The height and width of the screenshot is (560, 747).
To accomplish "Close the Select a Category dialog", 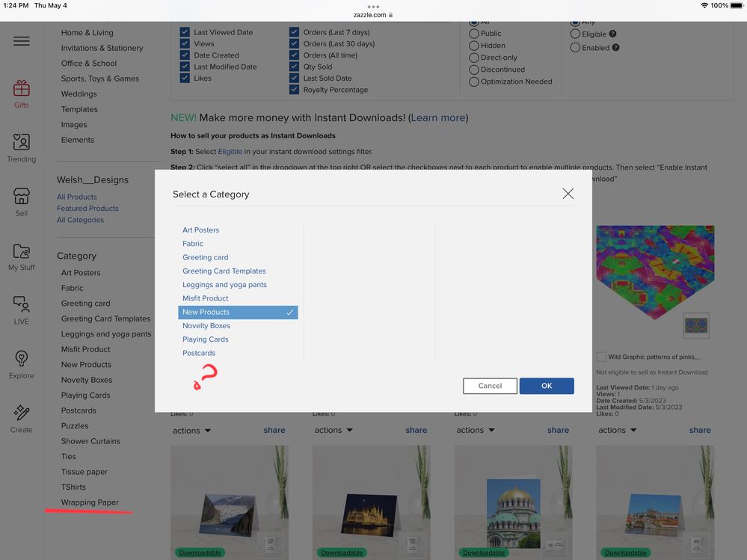I will click(x=568, y=194).
